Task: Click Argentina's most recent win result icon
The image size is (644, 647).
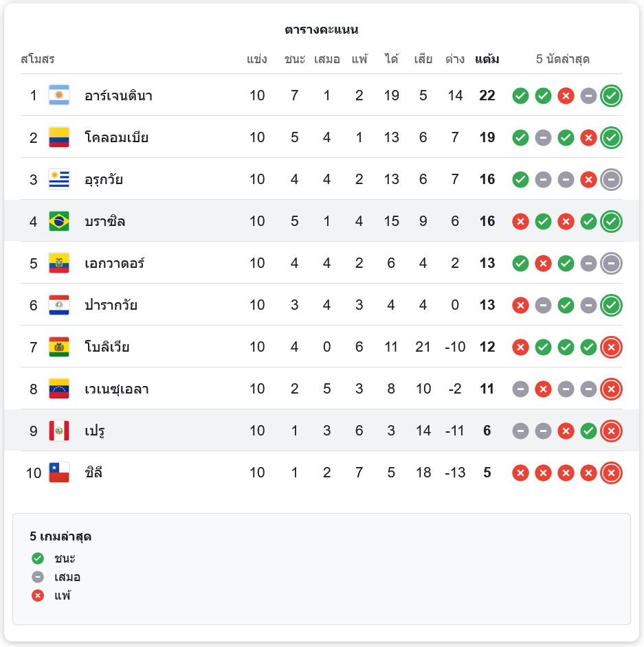Action: coord(611,95)
